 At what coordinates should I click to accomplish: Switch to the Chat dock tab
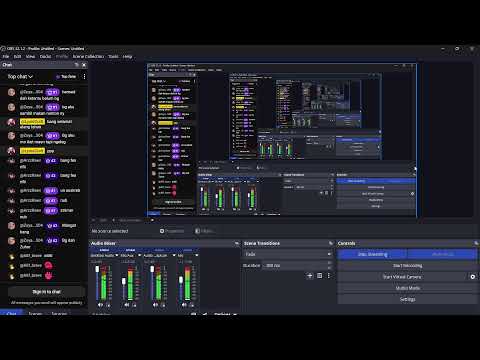tap(11, 313)
